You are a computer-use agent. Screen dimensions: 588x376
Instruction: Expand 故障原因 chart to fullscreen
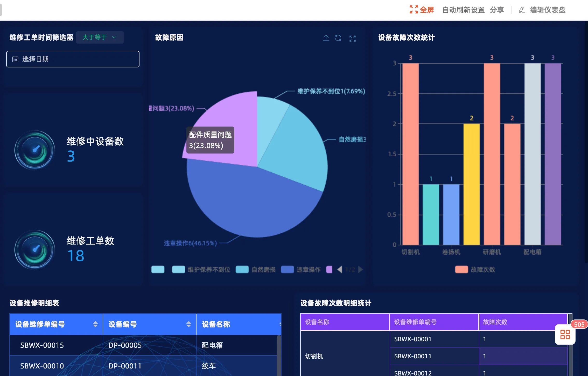coord(352,38)
